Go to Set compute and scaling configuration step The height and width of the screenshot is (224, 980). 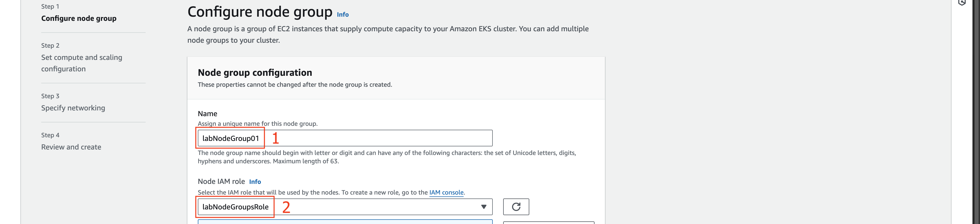[82, 63]
